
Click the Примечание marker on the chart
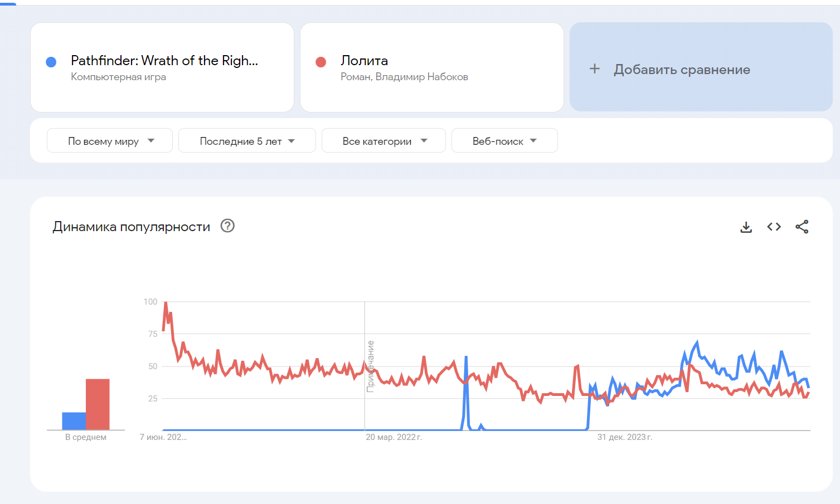click(x=370, y=366)
